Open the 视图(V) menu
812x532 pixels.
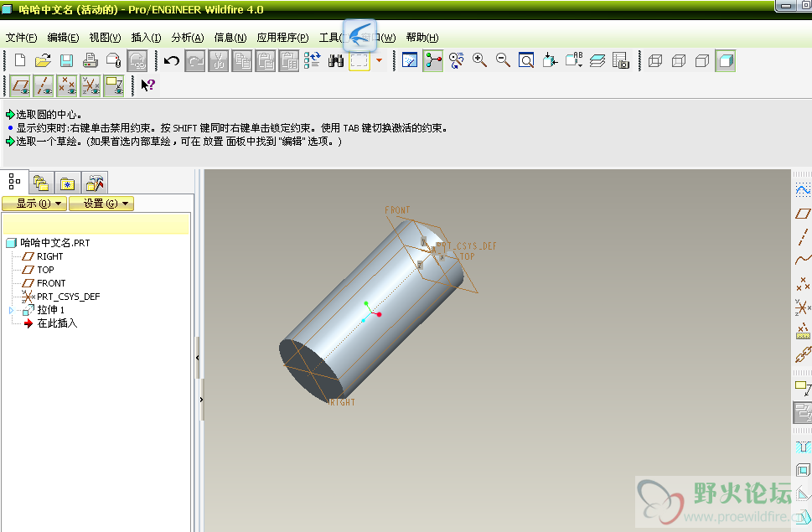pyautogui.click(x=105, y=37)
